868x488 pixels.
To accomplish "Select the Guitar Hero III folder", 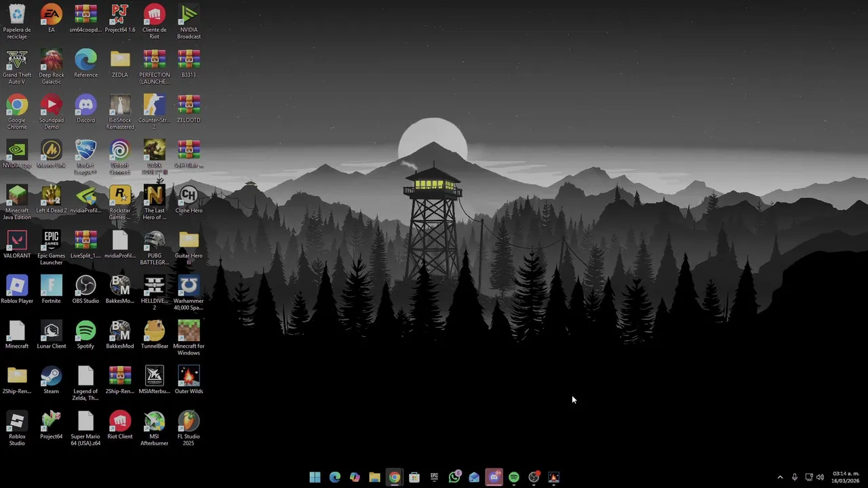I will tap(189, 247).
